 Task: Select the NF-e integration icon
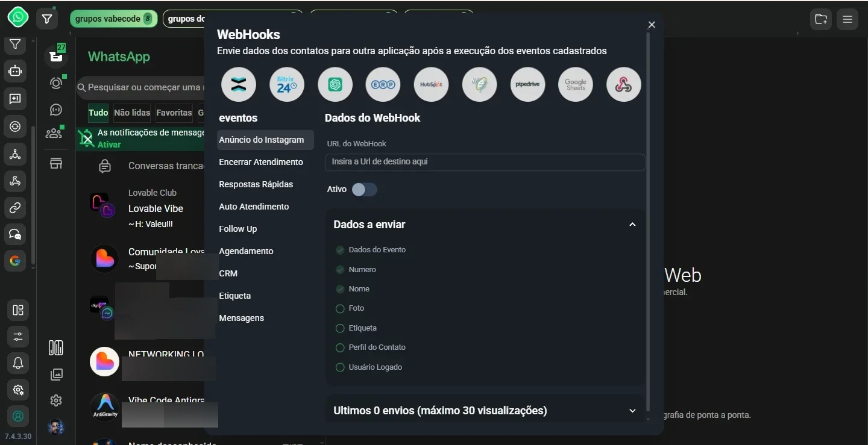click(x=480, y=84)
